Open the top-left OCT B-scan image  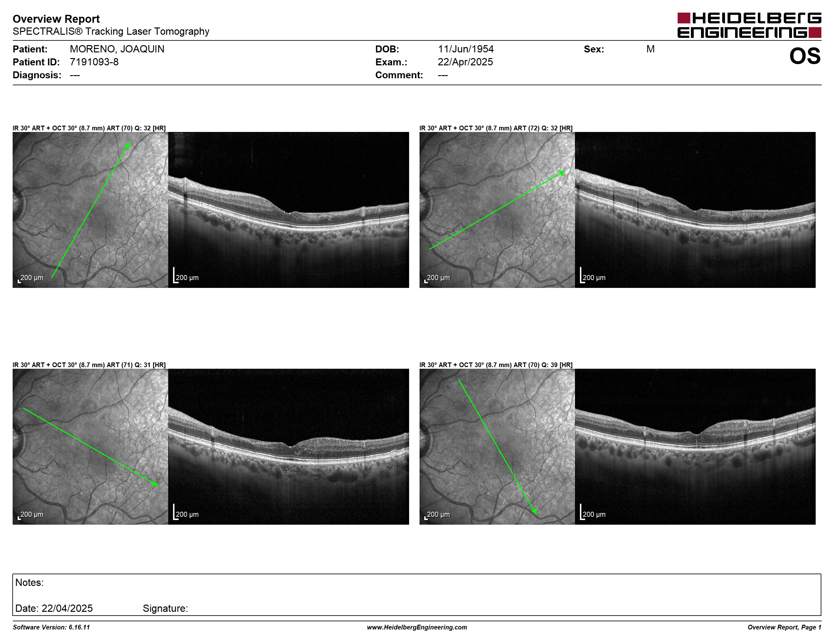[x=288, y=210]
